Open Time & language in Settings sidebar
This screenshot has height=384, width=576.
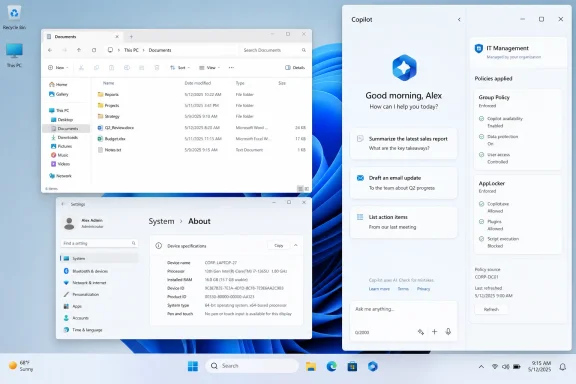tap(99, 330)
